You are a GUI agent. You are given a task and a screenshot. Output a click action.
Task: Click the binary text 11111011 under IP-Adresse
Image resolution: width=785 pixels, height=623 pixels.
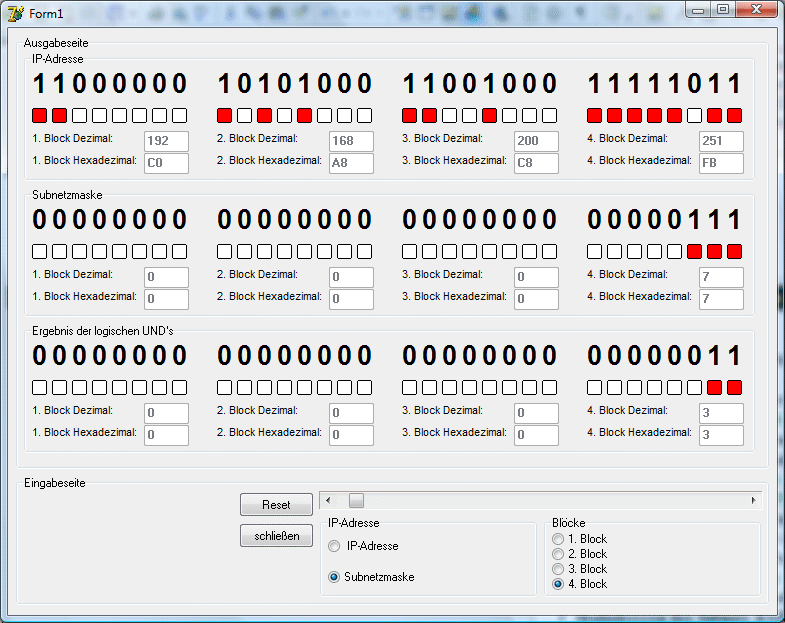664,84
